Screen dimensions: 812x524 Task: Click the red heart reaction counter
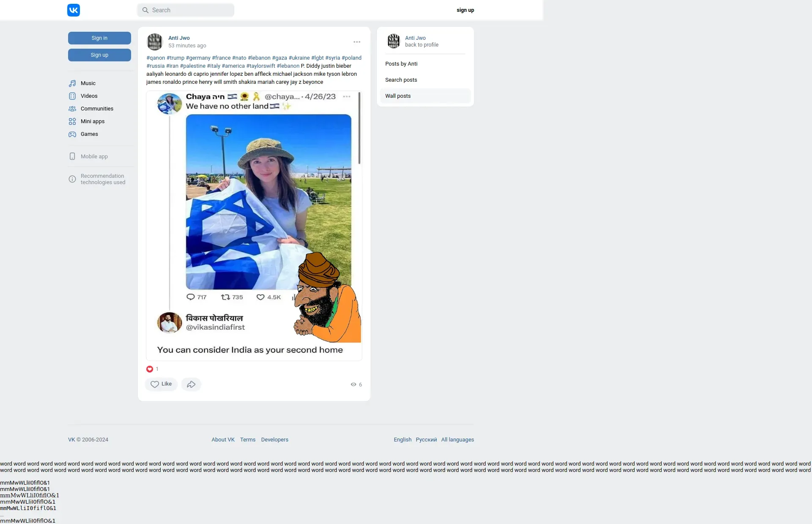tap(150, 369)
